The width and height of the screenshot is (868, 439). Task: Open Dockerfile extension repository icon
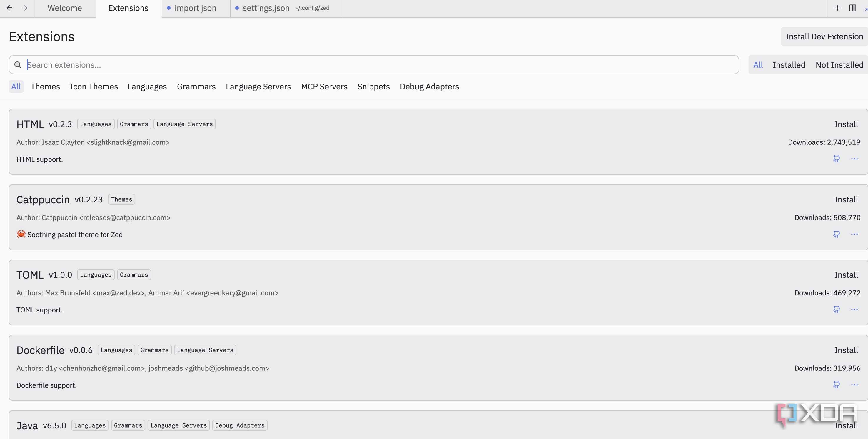[x=836, y=384]
